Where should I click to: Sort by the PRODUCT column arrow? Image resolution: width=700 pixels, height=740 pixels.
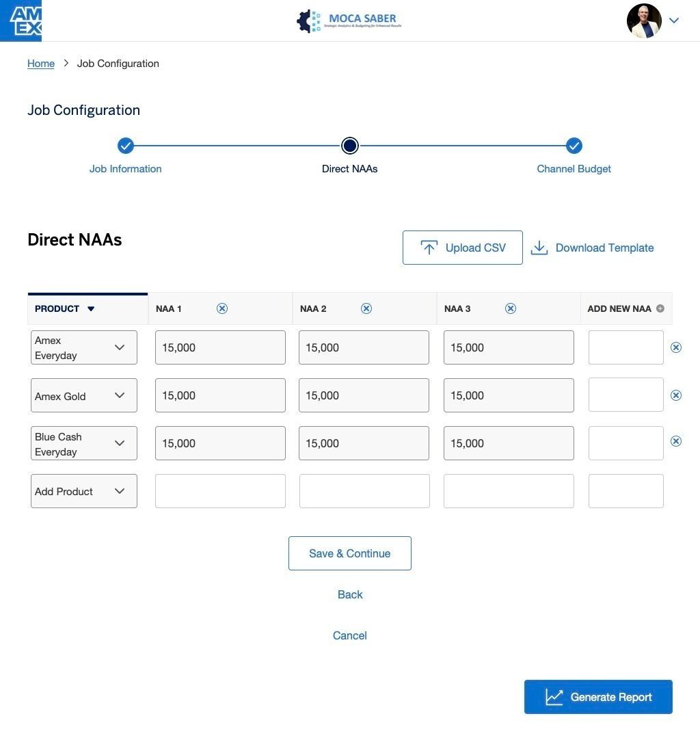coord(91,308)
